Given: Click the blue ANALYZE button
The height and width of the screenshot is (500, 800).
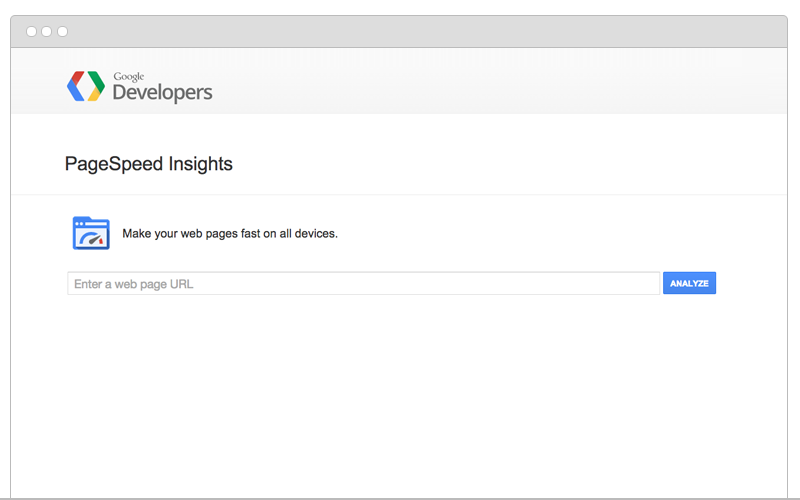Looking at the screenshot, I should tap(689, 283).
